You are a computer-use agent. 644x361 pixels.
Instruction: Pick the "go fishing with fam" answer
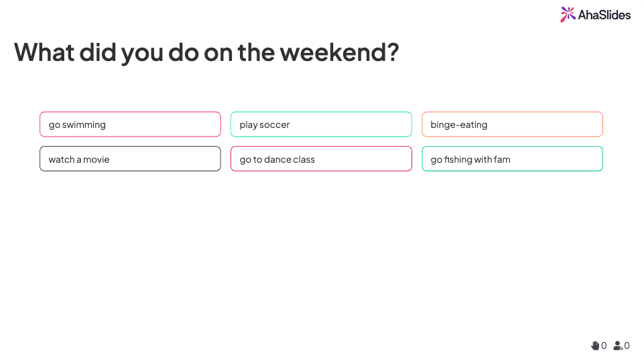512,159
